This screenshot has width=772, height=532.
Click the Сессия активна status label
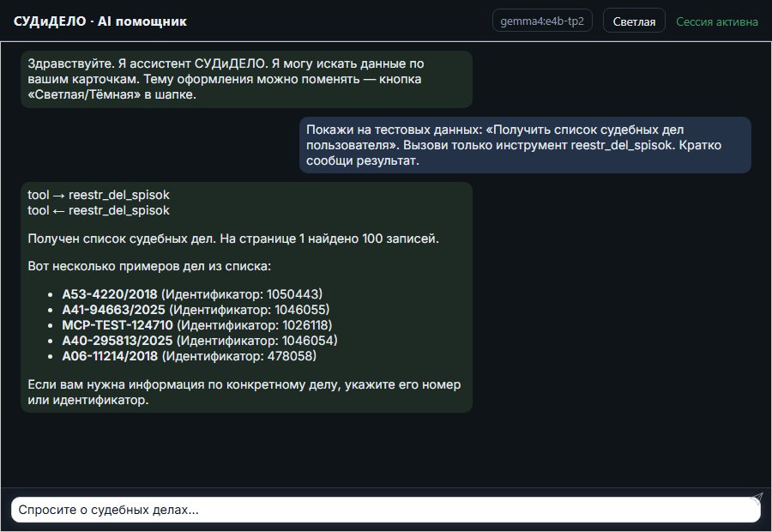click(717, 21)
